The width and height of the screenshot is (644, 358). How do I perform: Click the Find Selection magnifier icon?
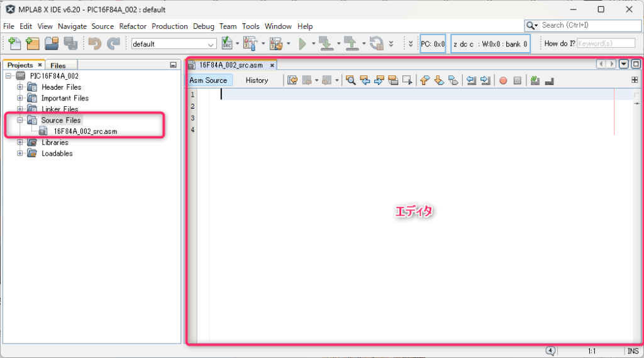point(351,80)
